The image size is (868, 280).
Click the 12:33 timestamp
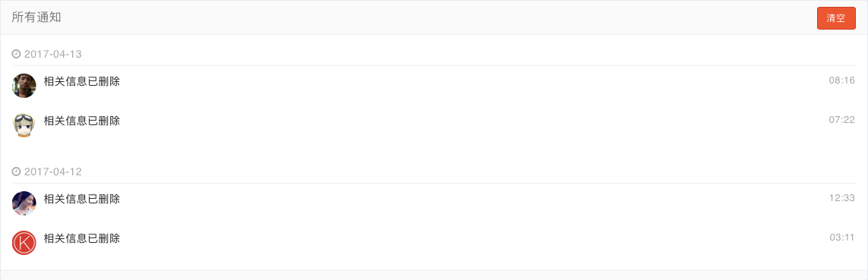(x=842, y=198)
